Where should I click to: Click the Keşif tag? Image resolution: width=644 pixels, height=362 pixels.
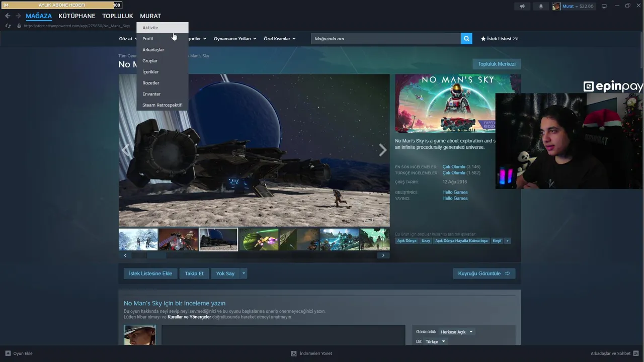coord(497,241)
